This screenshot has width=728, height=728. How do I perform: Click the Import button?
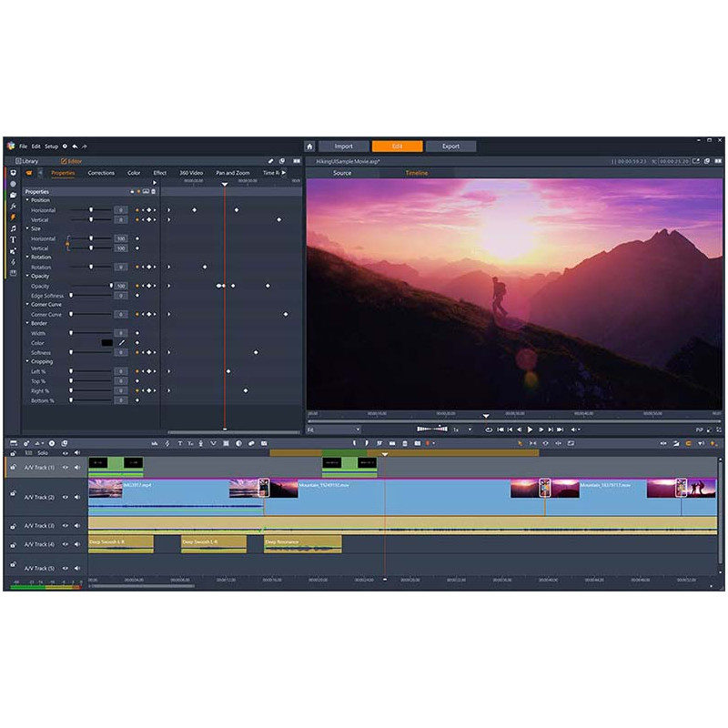click(x=344, y=146)
